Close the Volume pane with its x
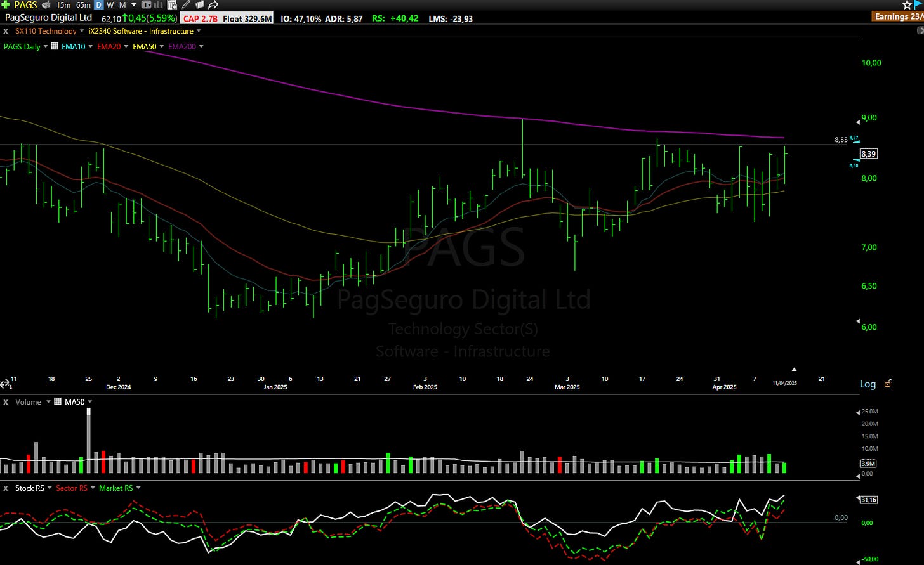Viewport: 924px width, 565px height. (x=6, y=402)
